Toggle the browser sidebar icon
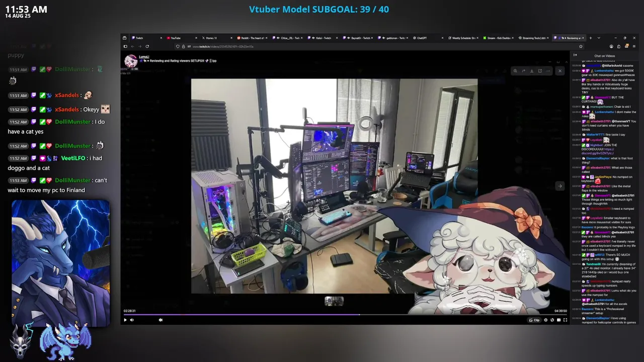Screen dimensions: 644x362 [125, 46]
